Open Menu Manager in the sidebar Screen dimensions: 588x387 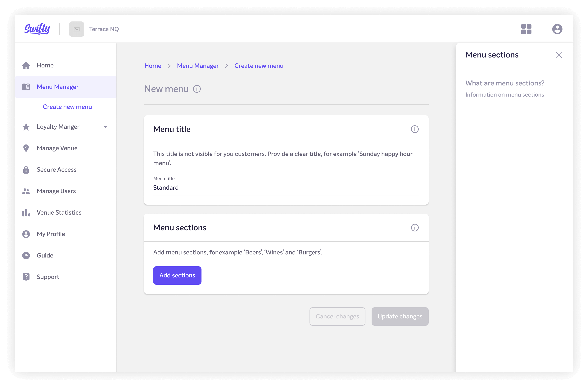point(58,87)
